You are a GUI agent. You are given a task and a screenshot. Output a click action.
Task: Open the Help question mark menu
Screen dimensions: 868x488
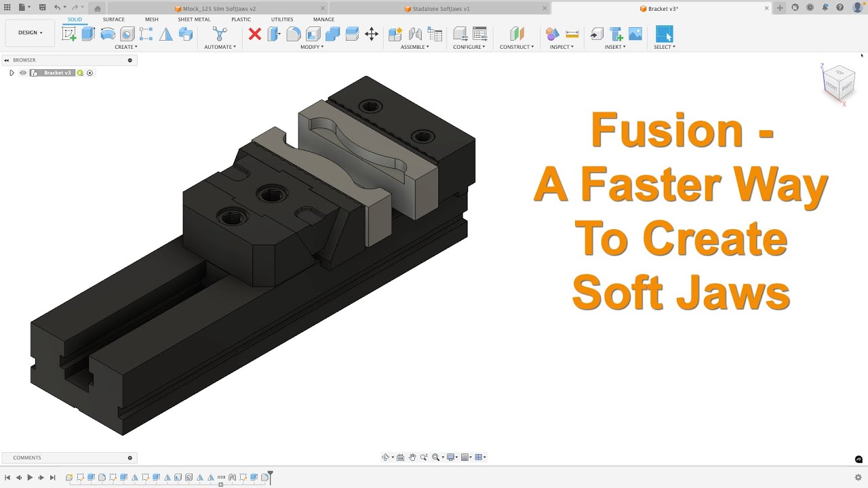click(840, 7)
